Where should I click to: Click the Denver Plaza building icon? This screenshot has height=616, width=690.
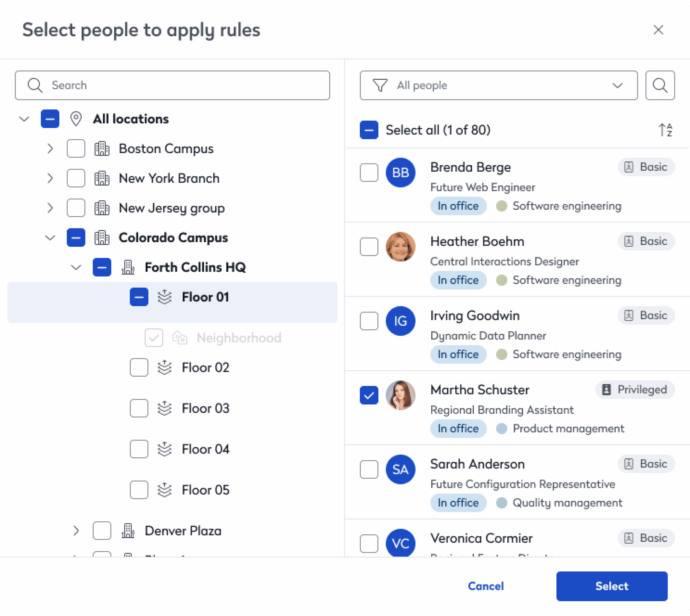pyautogui.click(x=128, y=531)
